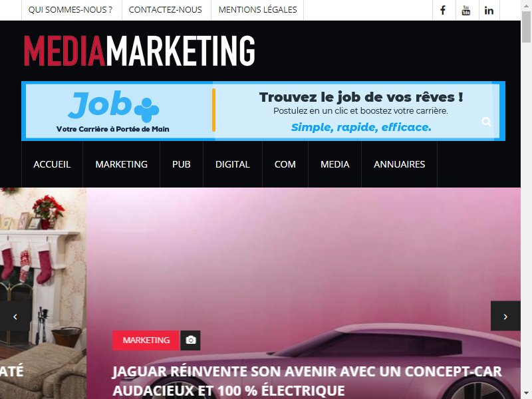Open the Facebook page icon

pos(444,10)
